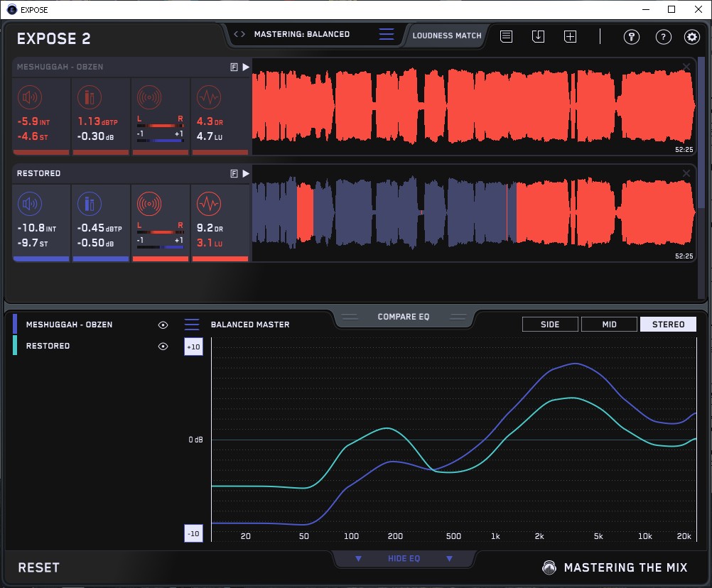Click the -0.45 dBTP true peak value
712x588 pixels.
point(99,228)
